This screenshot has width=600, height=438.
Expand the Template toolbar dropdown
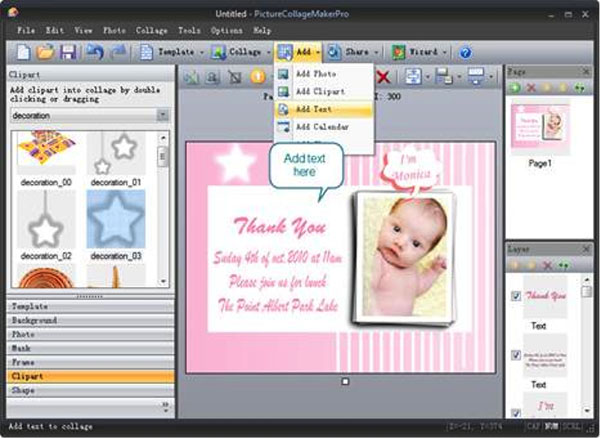pos(202,52)
